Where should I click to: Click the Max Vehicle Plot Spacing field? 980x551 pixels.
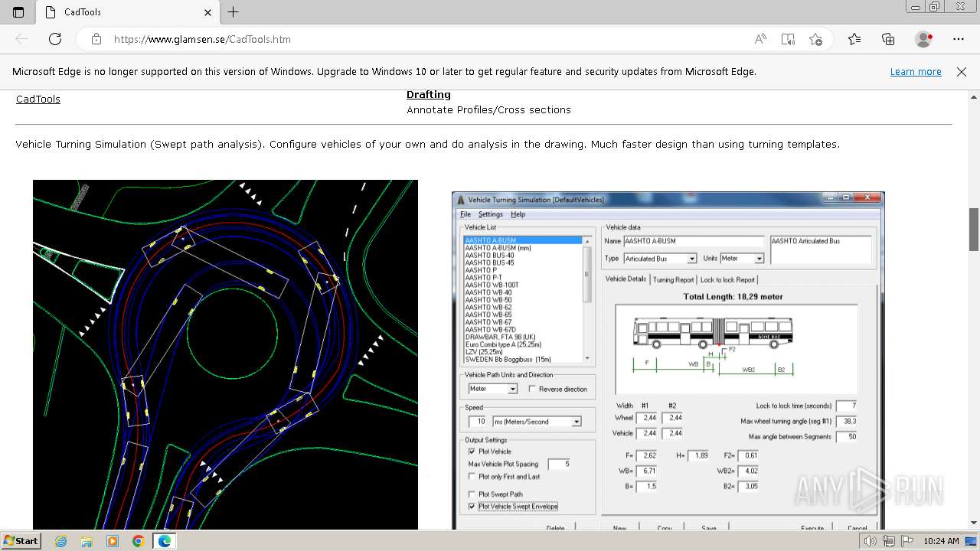click(559, 464)
